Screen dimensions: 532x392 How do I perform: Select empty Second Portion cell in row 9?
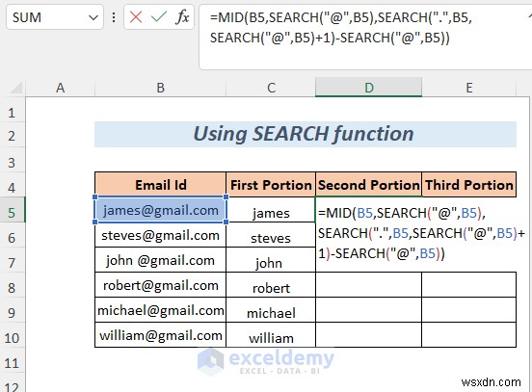[368, 310]
